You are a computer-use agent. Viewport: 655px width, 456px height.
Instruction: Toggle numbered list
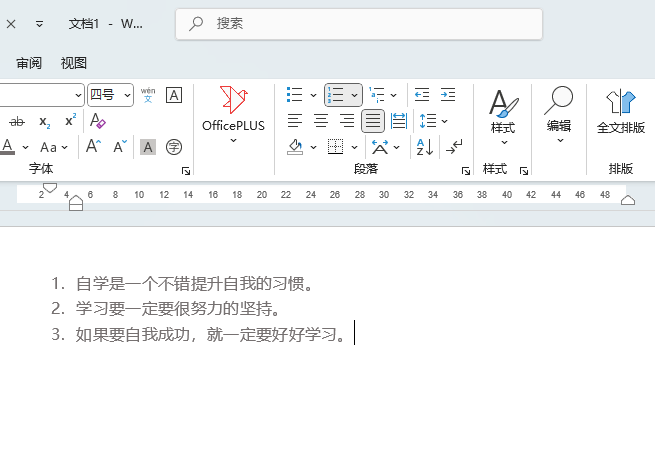[x=335, y=95]
